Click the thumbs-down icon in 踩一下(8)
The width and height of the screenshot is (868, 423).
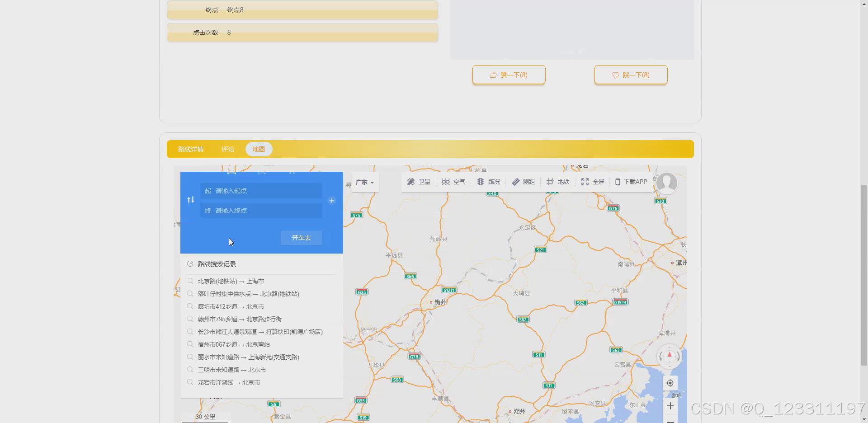click(615, 75)
